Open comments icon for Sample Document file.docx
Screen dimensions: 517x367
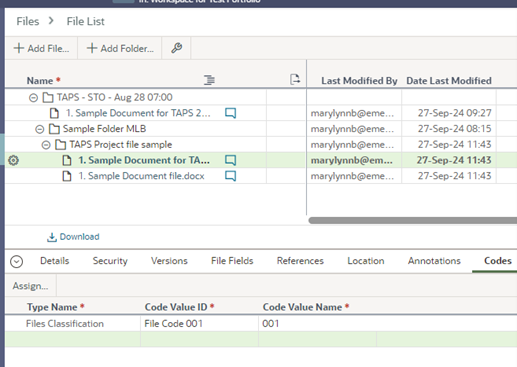[x=230, y=176]
